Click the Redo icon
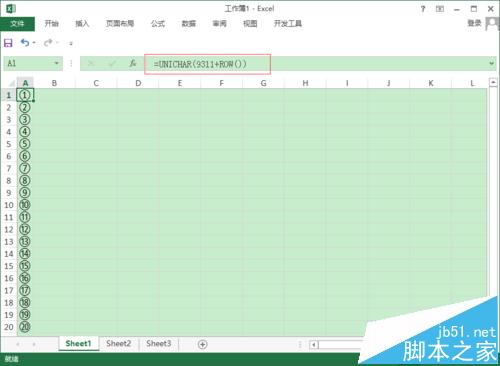 (48, 43)
